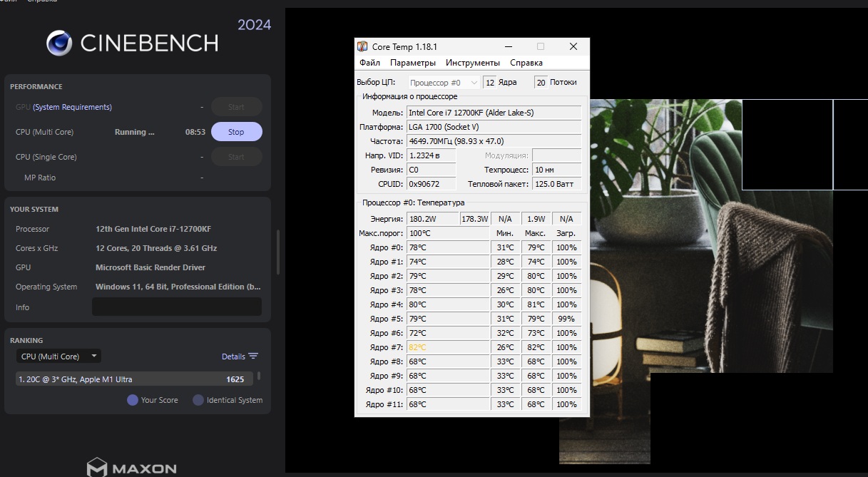The image size is (868, 477).
Task: Click the Info text field
Action: click(177, 307)
